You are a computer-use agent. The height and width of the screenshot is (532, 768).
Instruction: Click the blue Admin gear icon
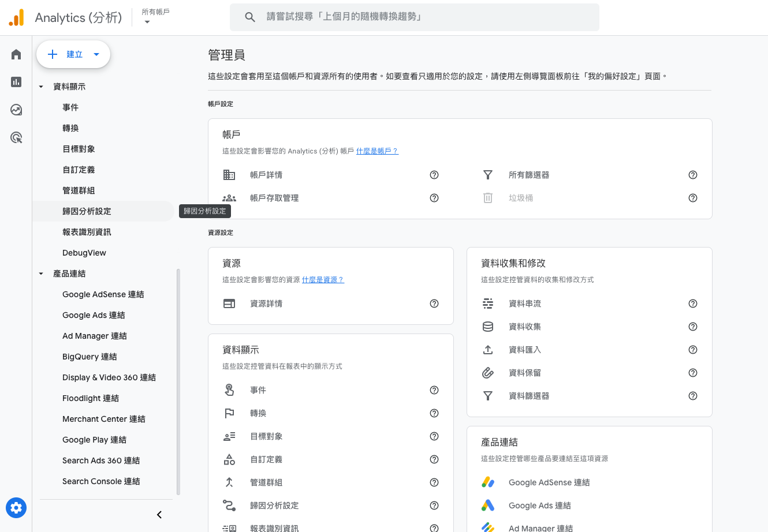coord(16,508)
